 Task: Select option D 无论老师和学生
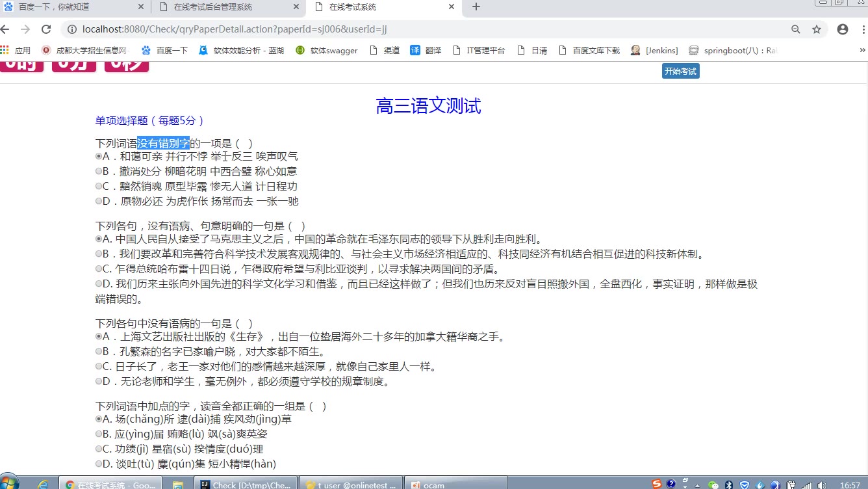point(99,381)
